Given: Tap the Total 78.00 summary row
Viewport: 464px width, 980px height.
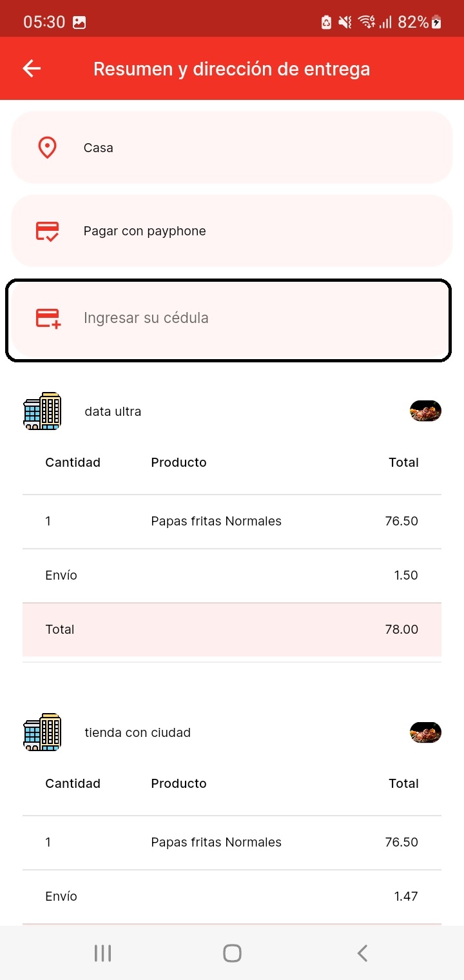Looking at the screenshot, I should [232, 629].
